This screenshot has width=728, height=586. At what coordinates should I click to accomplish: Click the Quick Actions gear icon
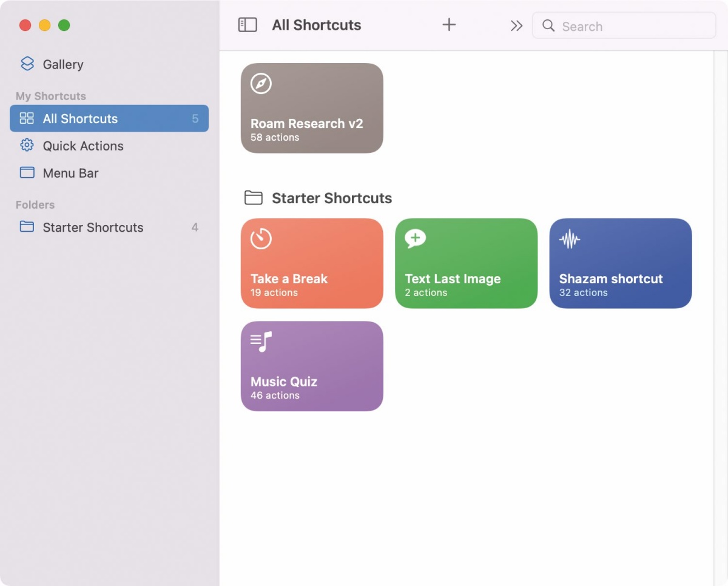coord(27,146)
